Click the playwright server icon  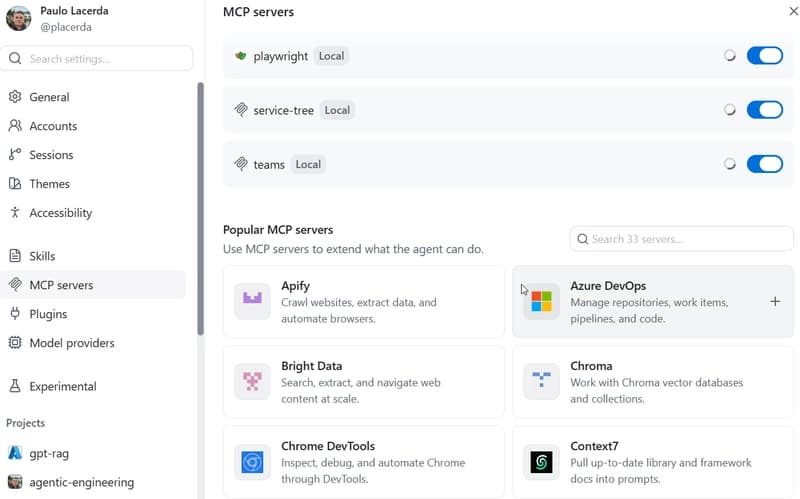[x=241, y=56]
